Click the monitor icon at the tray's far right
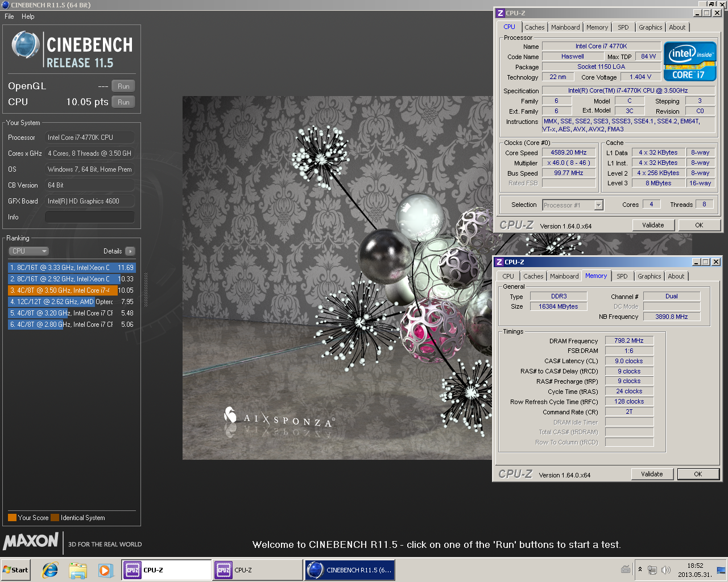The width and height of the screenshot is (728, 582). 721,570
